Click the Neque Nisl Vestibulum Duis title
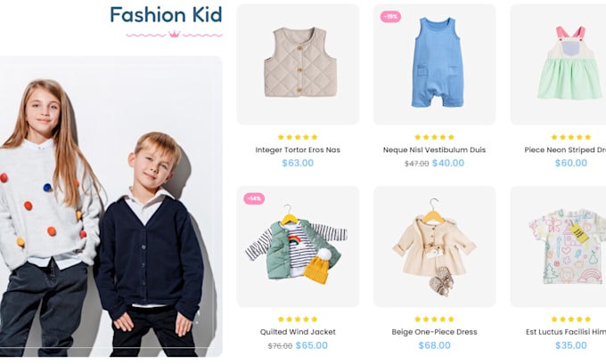 [x=434, y=150]
